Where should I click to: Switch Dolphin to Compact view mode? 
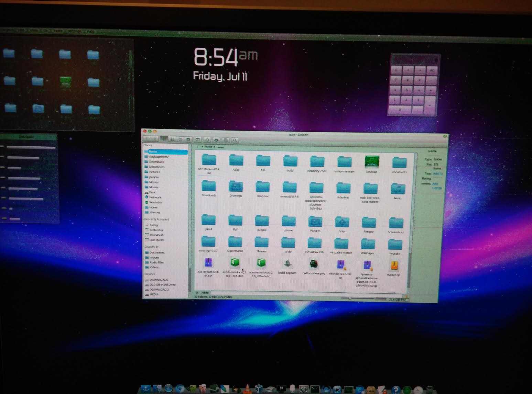[172, 139]
